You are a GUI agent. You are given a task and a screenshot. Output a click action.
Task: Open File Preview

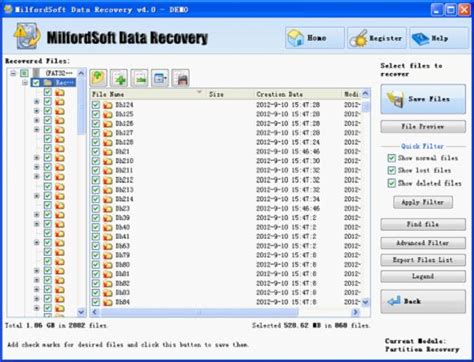[x=423, y=127]
